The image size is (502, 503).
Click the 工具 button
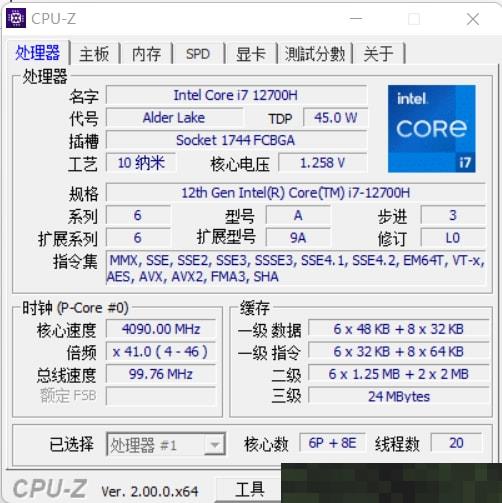(x=249, y=490)
